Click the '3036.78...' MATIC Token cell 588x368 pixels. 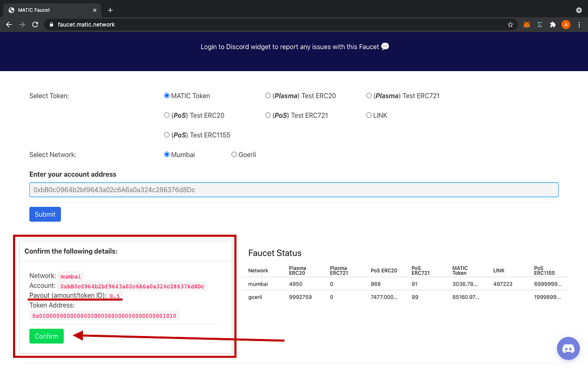(x=465, y=284)
